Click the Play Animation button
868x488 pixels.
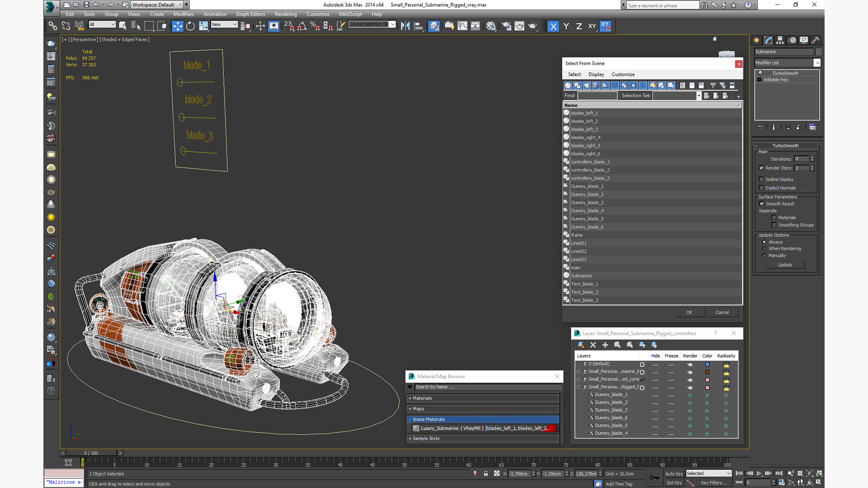(759, 473)
